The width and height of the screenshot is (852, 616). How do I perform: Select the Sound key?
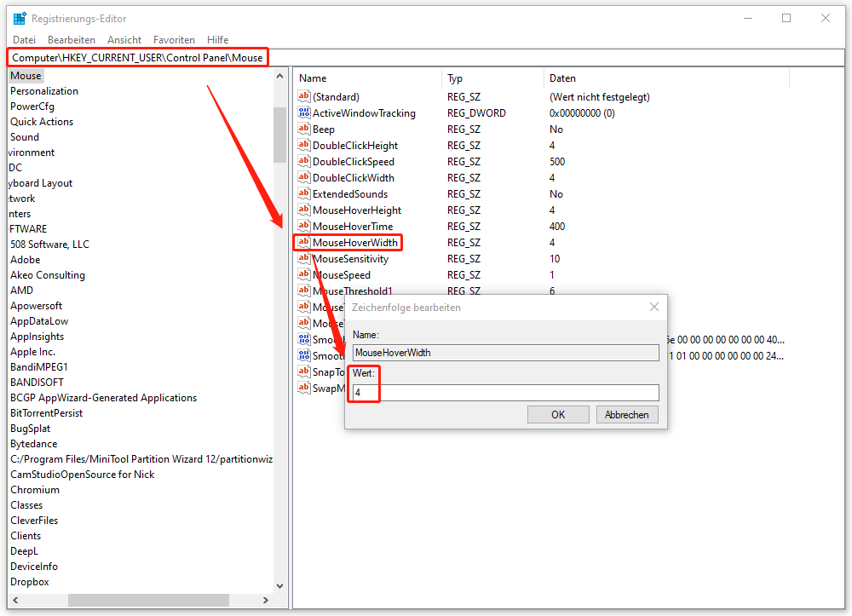25,137
